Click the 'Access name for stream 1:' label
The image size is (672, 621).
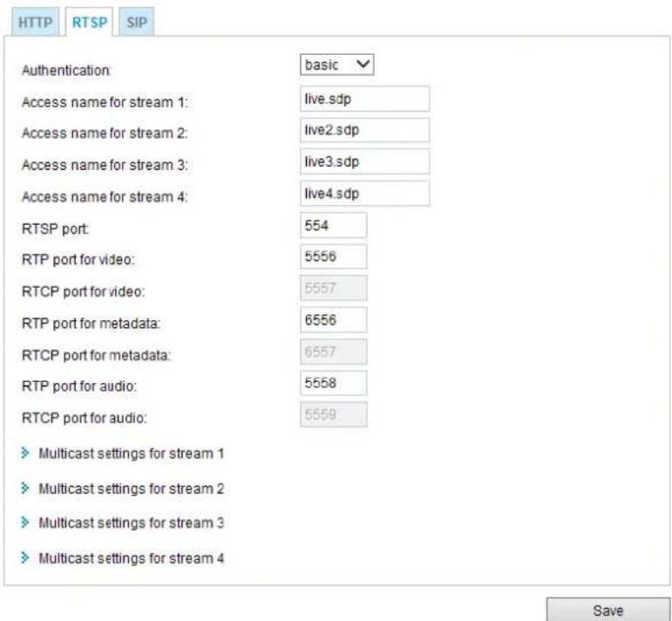[105, 103]
